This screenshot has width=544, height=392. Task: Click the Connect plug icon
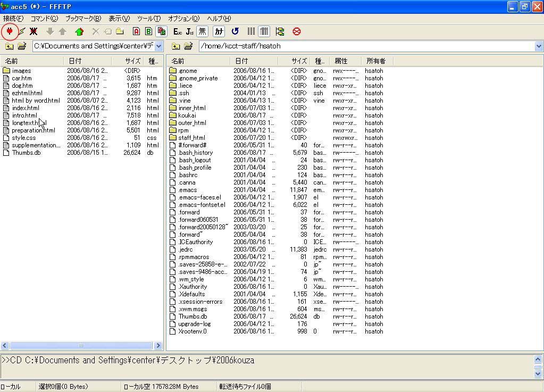[x=10, y=31]
